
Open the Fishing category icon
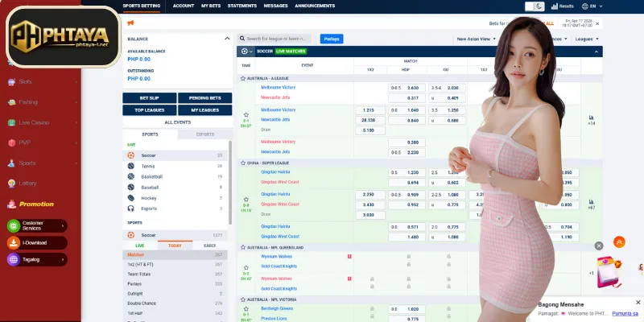pyautogui.click(x=11, y=102)
